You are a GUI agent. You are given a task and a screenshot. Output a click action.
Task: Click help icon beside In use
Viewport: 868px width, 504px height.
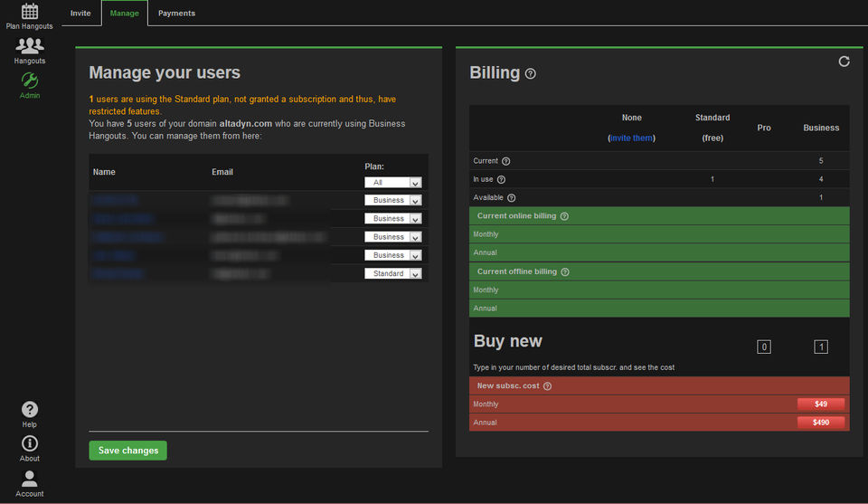pyautogui.click(x=502, y=179)
